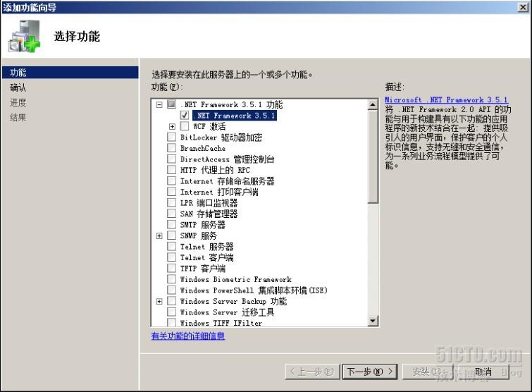Screen dimensions: 532x392
Task: Select 结果 step in the left pane
Action: pyautogui.click(x=18, y=118)
